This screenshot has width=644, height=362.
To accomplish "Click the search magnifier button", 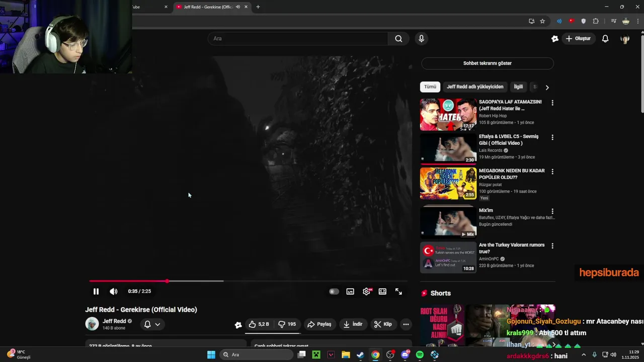I will point(398,38).
